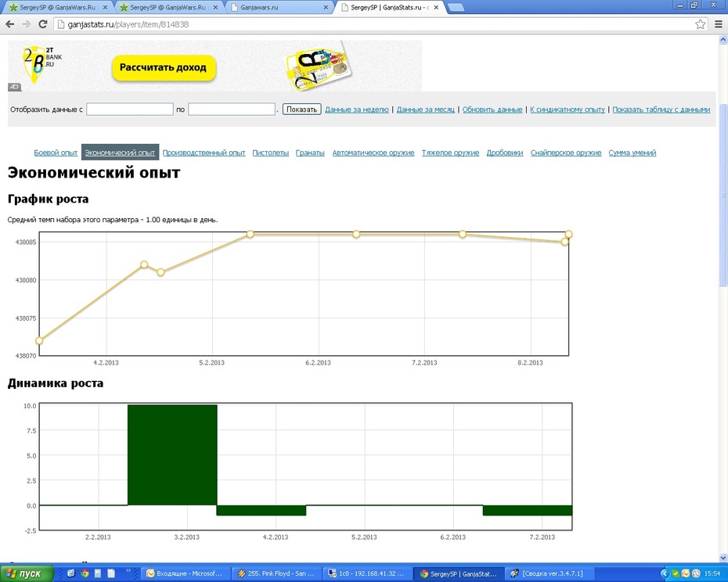The height and width of the screenshot is (582, 728).
Task: Close the SergeySP GanjaStats.ru tab
Action: pos(436,7)
